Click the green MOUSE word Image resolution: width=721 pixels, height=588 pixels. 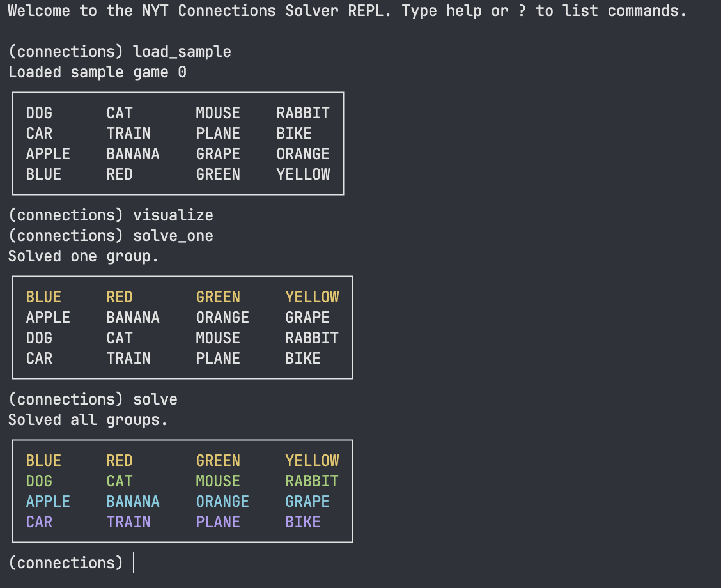point(218,481)
